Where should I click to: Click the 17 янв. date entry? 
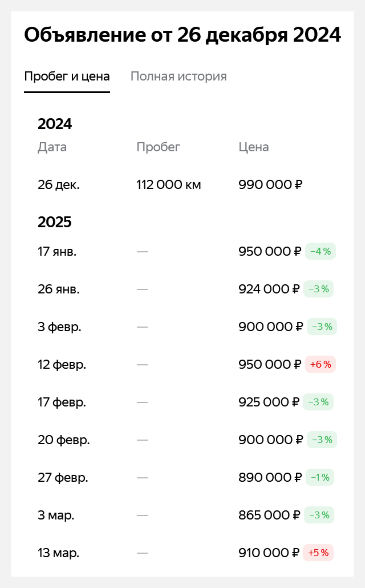(x=57, y=251)
